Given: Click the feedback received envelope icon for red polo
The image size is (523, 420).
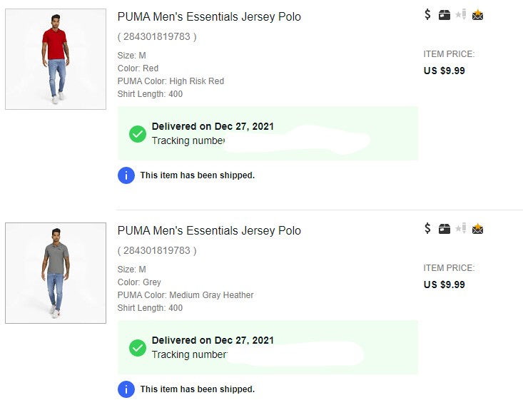Looking at the screenshot, I should (x=478, y=15).
